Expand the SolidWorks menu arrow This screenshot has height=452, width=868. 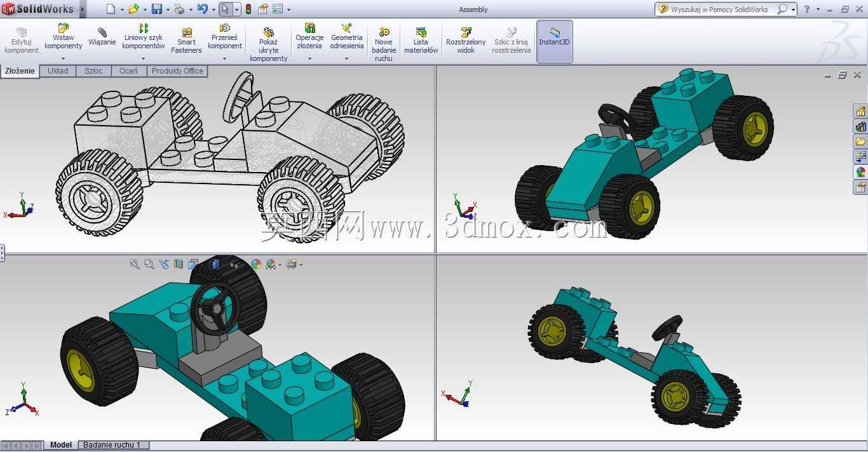pos(83,9)
